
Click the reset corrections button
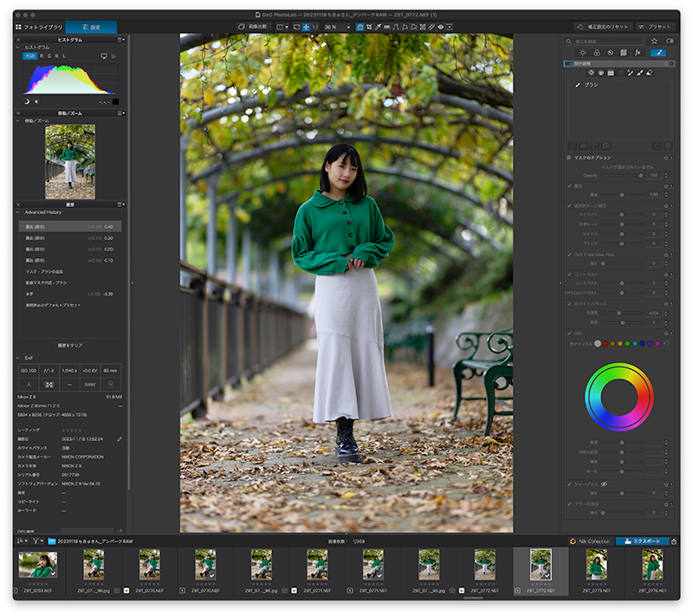(x=603, y=27)
